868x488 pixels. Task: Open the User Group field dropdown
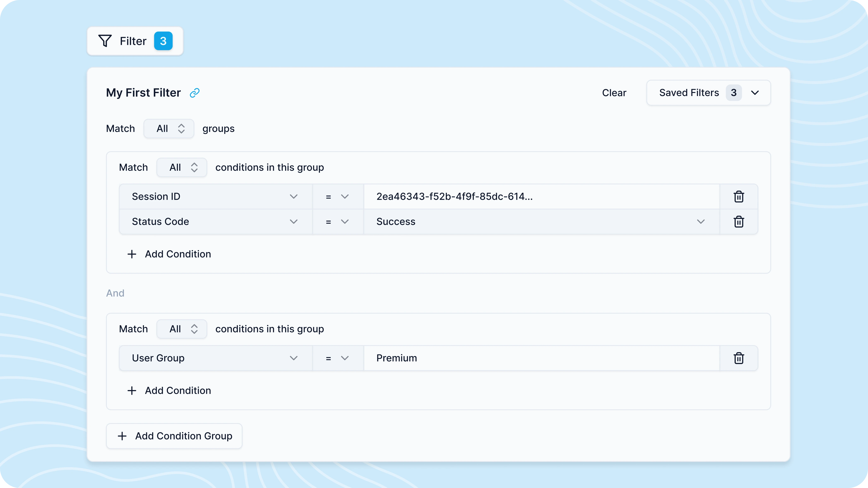pyautogui.click(x=293, y=358)
